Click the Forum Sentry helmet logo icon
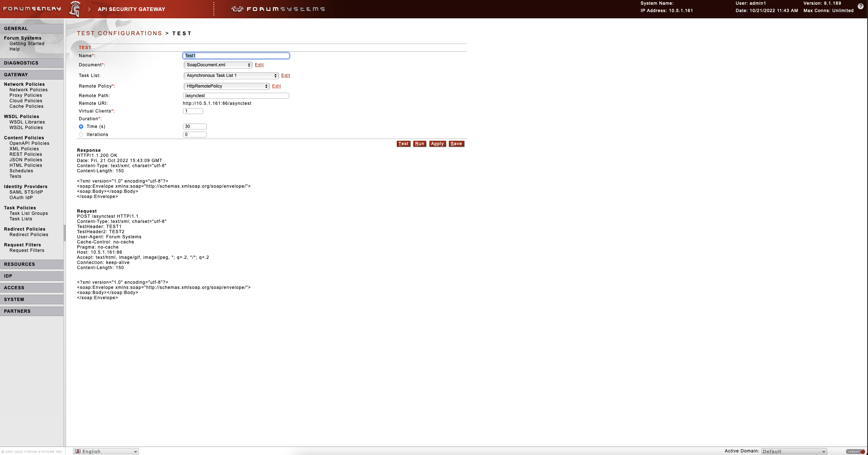Image resolution: width=868 pixels, height=455 pixels. [75, 9]
